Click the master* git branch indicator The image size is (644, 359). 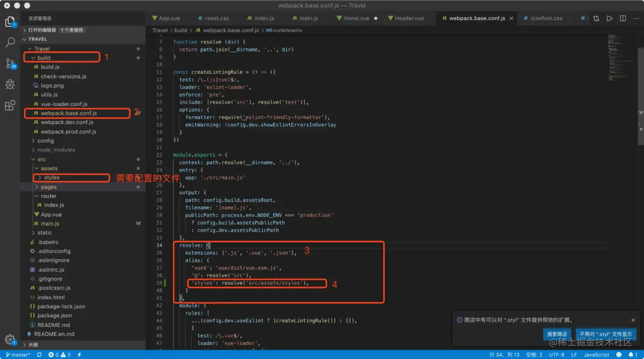point(18,355)
